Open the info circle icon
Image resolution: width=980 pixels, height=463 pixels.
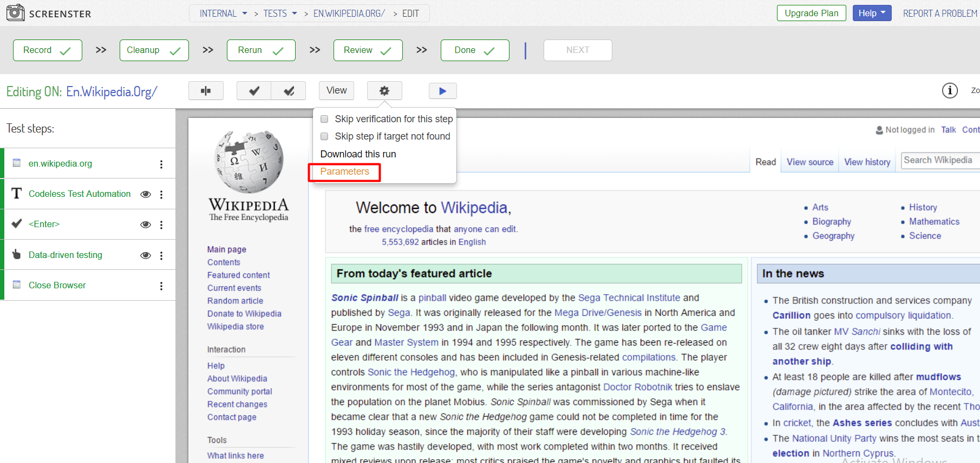tap(950, 90)
